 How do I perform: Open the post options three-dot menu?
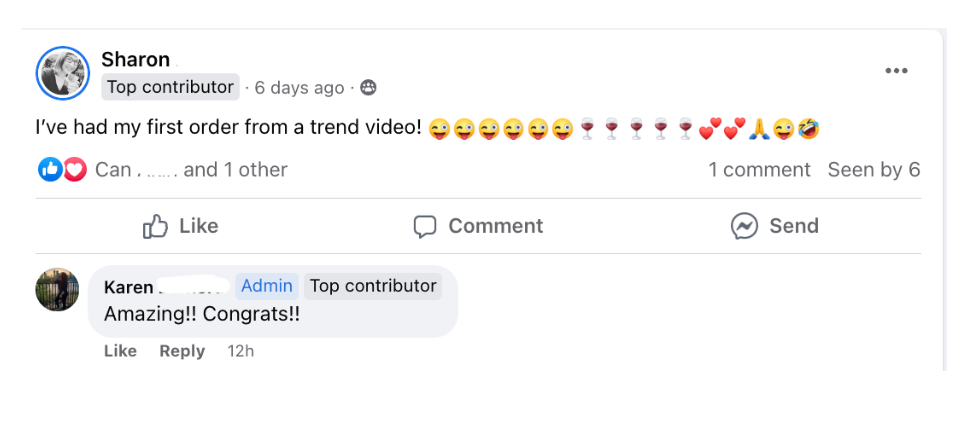pos(896,71)
